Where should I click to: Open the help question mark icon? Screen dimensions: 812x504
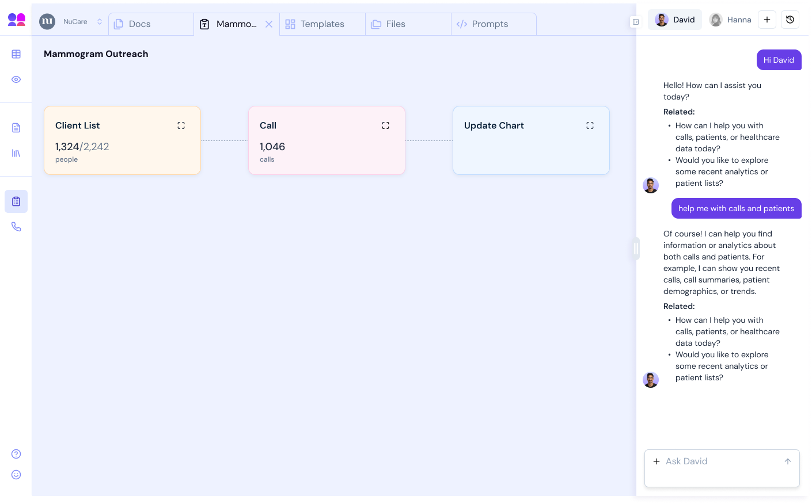16,454
